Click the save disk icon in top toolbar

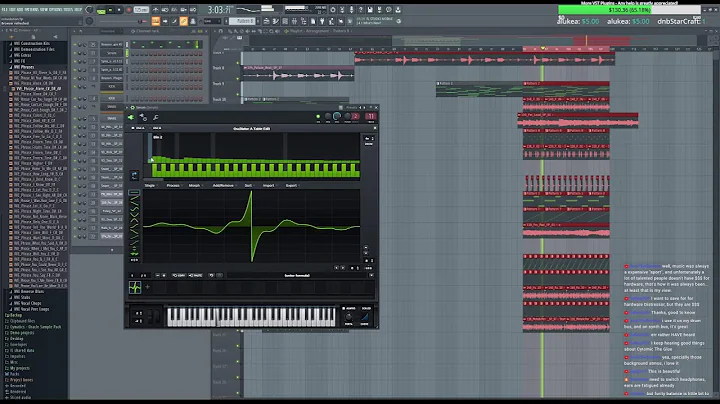[x=370, y=10]
